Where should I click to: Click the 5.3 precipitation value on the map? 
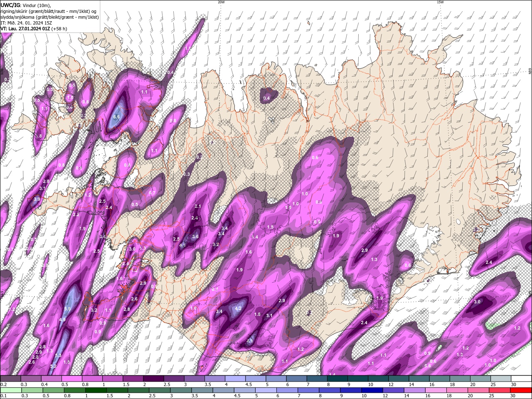(58, 355)
